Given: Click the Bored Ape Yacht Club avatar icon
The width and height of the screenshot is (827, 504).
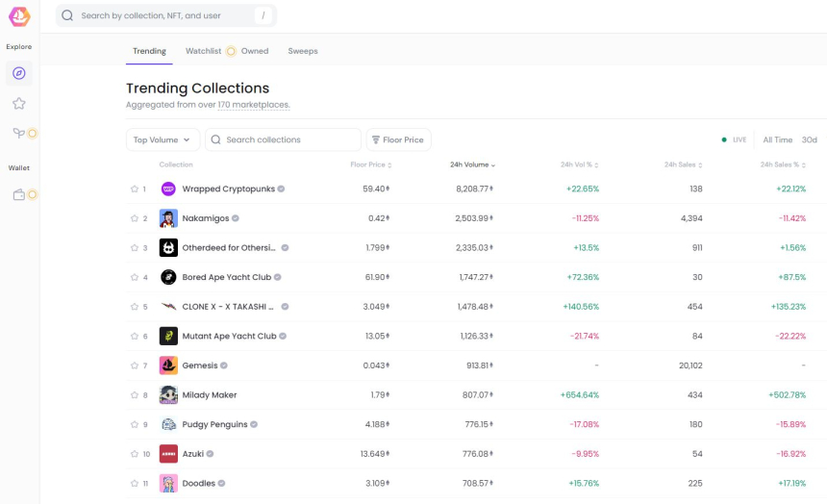Looking at the screenshot, I should [168, 277].
